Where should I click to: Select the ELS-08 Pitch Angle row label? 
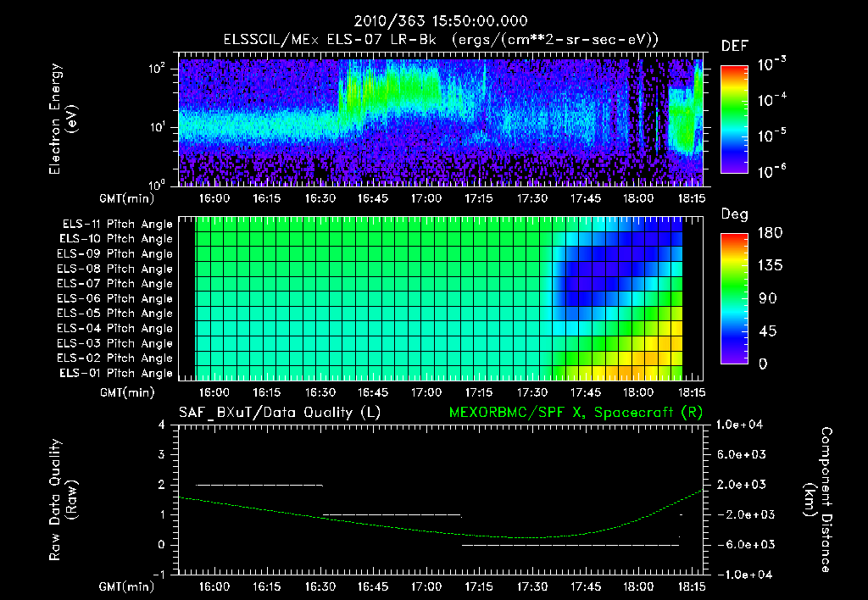115,269
